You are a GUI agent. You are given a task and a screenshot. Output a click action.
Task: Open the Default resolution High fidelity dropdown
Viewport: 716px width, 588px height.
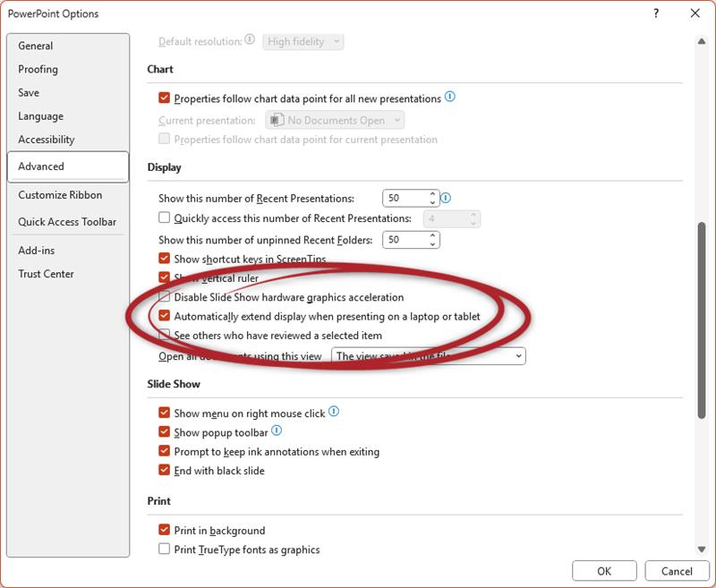[x=303, y=42]
